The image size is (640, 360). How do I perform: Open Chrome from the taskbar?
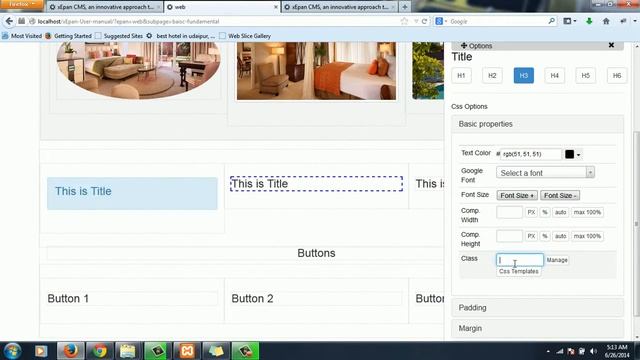pos(99,351)
